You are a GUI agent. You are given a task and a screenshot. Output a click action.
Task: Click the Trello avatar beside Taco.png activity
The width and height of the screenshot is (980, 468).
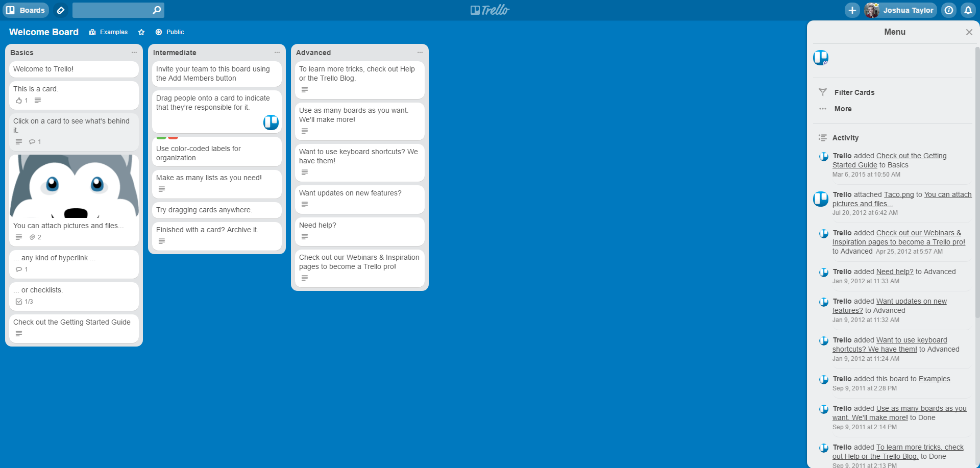click(821, 199)
